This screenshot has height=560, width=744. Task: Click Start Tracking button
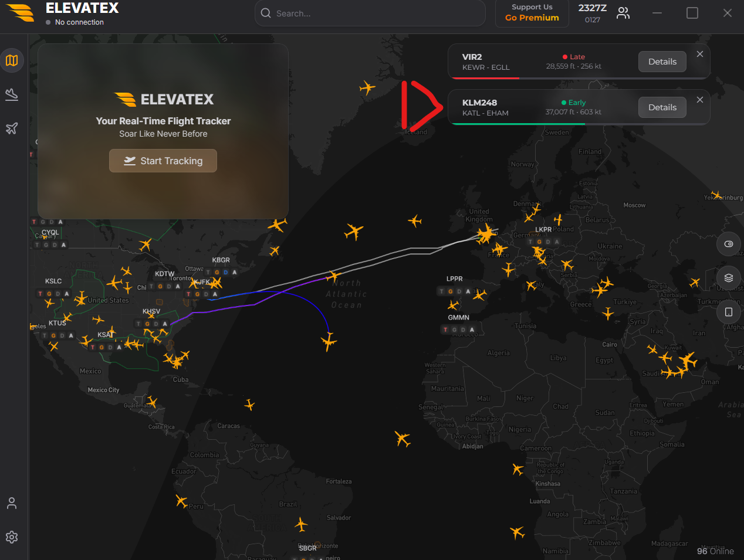(x=163, y=161)
